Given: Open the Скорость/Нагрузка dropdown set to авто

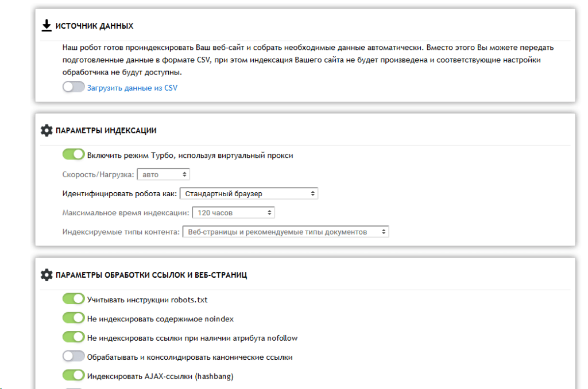Looking at the screenshot, I should click(x=164, y=174).
